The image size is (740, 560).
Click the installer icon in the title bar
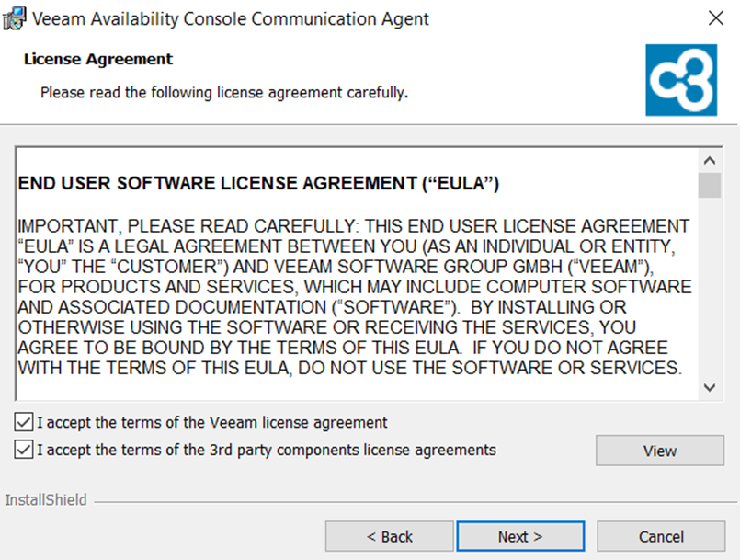(x=16, y=18)
